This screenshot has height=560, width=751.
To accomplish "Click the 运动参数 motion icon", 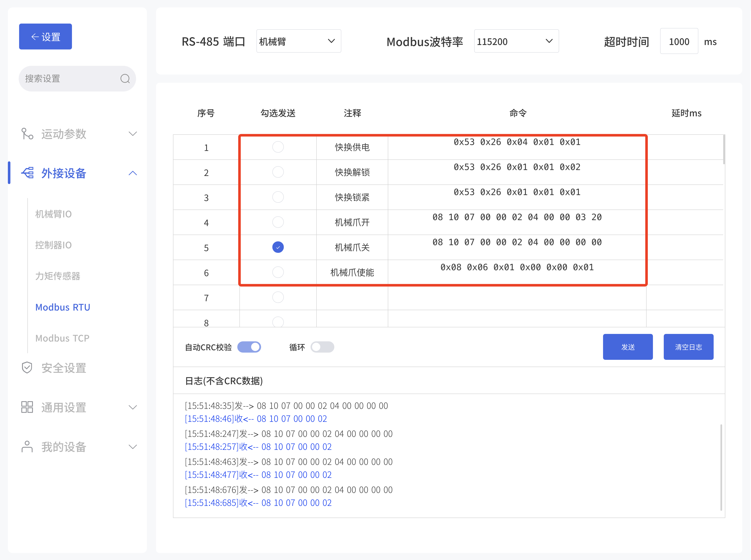I will pyautogui.click(x=27, y=134).
